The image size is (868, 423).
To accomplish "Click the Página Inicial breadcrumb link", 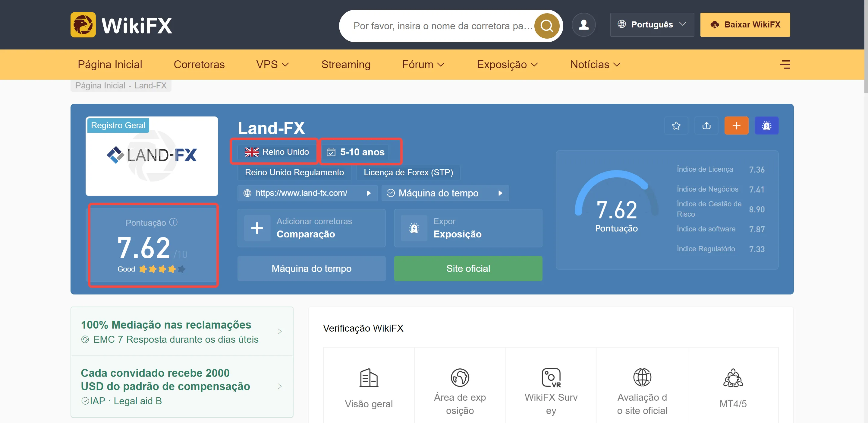I will pyautogui.click(x=100, y=86).
